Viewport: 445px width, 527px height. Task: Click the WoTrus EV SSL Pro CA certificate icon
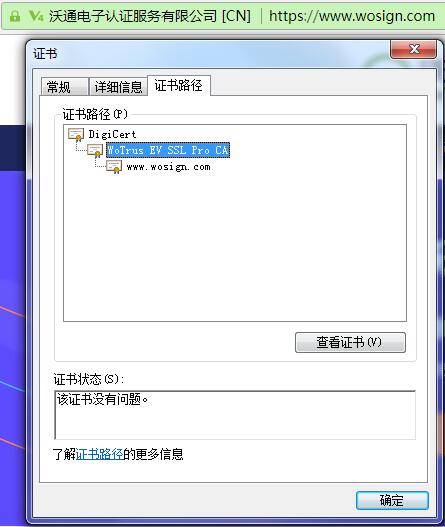(x=95, y=151)
